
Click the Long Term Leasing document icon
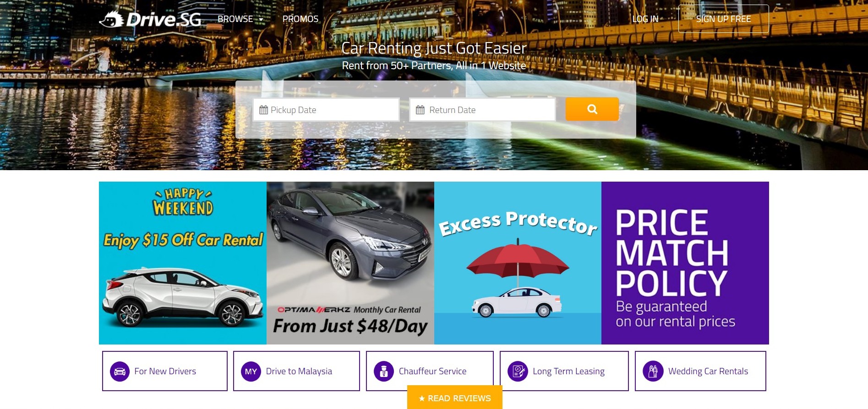point(518,371)
